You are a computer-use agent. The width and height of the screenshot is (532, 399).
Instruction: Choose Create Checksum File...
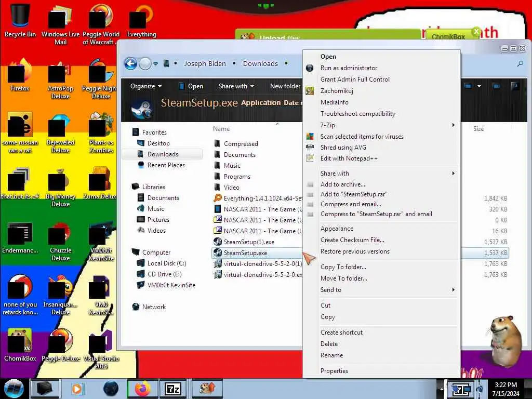381,240
